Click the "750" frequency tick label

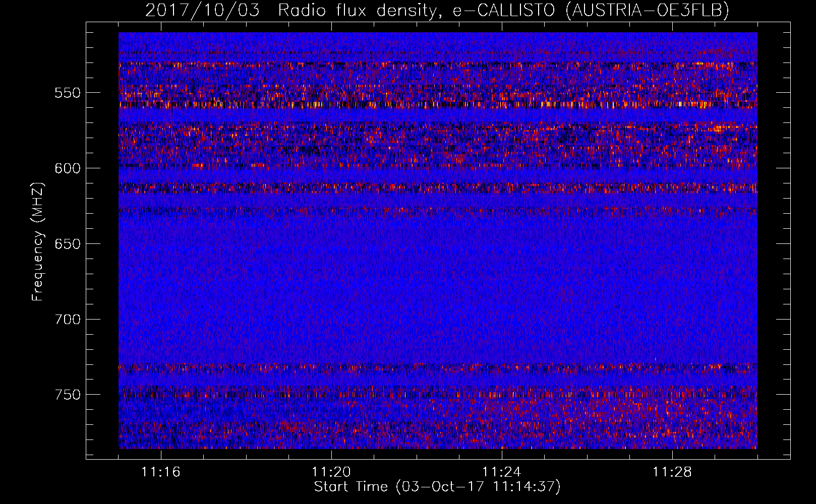68,395
